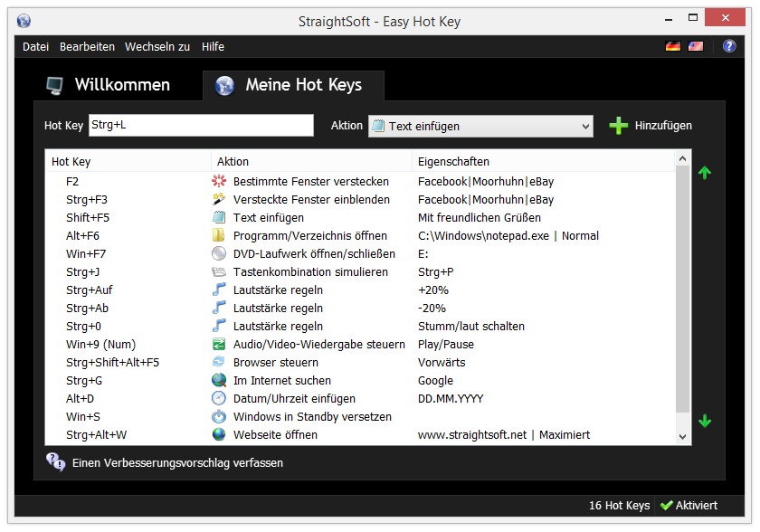Open the Datei menu
Image resolution: width=760 pixels, height=532 pixels.
[x=36, y=47]
